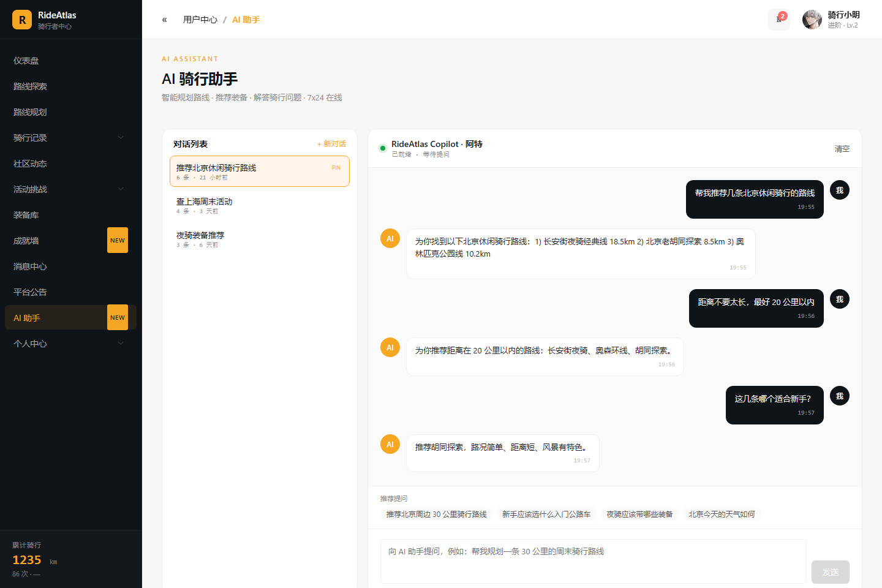Image resolution: width=882 pixels, height=588 pixels.
Task: Click the AI reply listing 长安街夜骑经典线 18.5km
Action: (x=581, y=254)
